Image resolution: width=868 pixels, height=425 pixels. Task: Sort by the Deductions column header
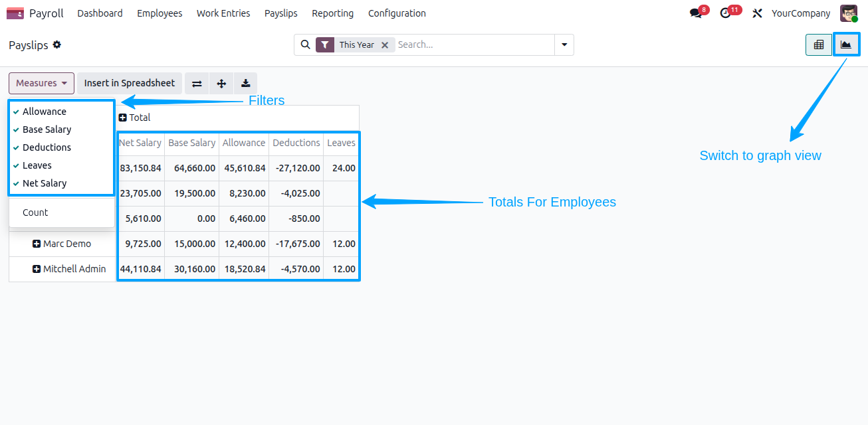pos(296,143)
